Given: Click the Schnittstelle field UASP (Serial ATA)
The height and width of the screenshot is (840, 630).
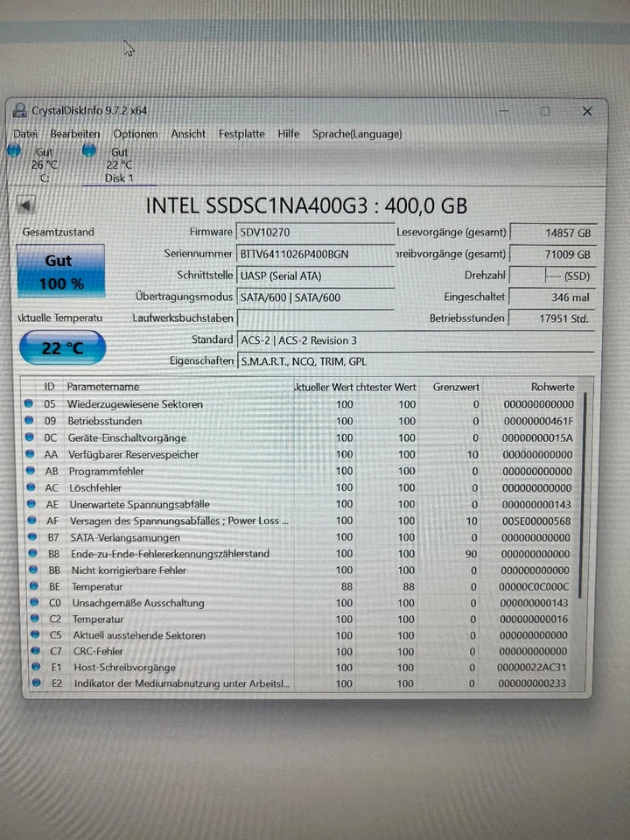Looking at the screenshot, I should [x=316, y=276].
